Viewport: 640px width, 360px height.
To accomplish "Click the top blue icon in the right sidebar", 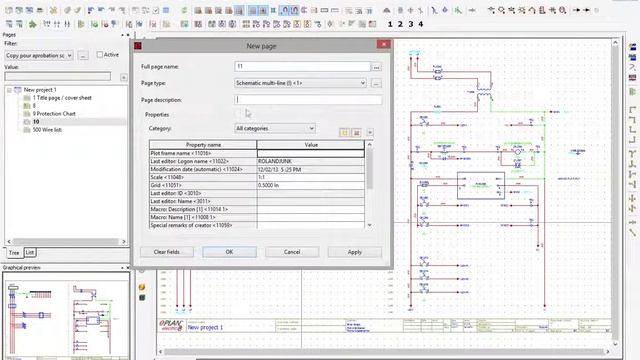I will (x=632, y=47).
